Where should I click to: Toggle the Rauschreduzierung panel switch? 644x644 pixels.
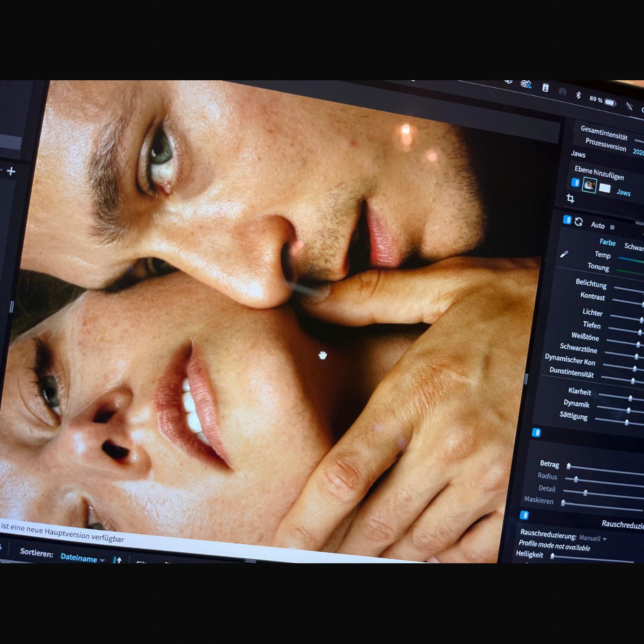point(524,515)
